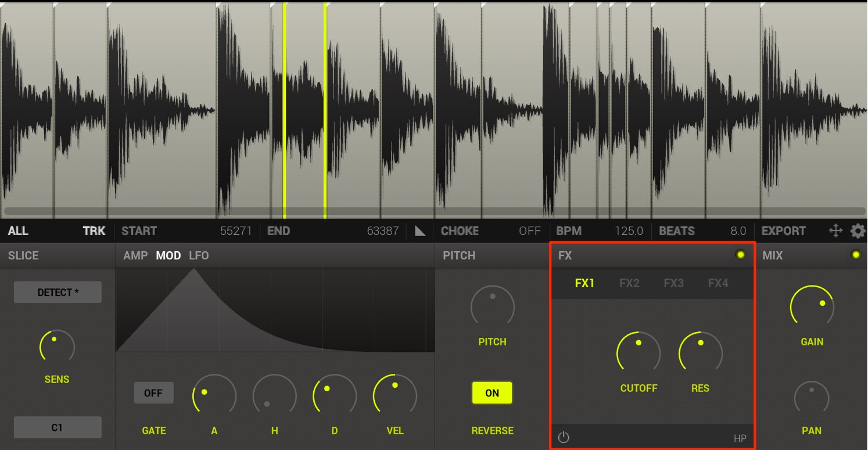868x450 pixels.
Task: Click the FX power icon
Action: [x=564, y=437]
